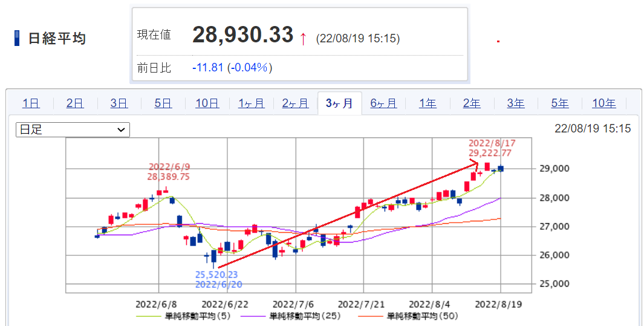Screen dimensions: 644x326
Task: Show the 10年 chart range
Action: (603, 103)
